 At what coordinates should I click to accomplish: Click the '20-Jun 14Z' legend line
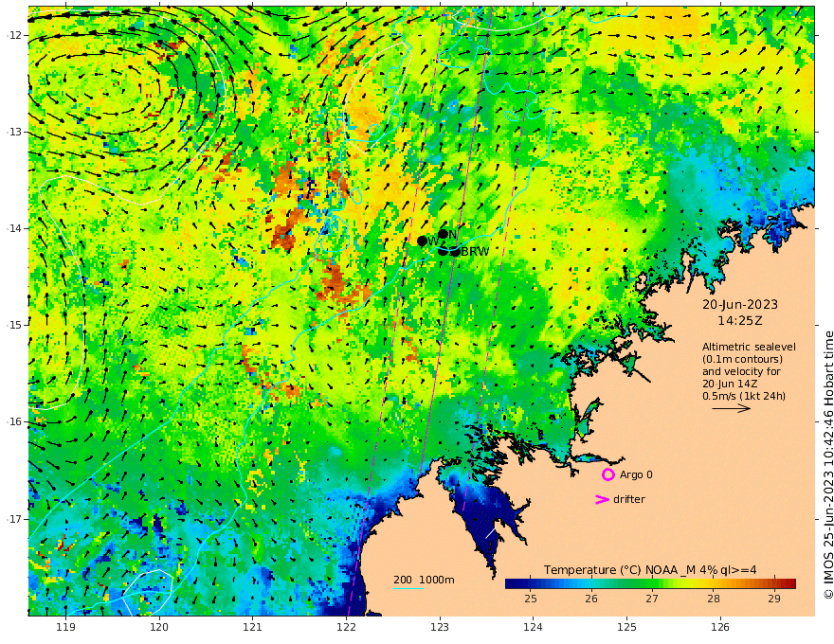pyautogui.click(x=731, y=384)
